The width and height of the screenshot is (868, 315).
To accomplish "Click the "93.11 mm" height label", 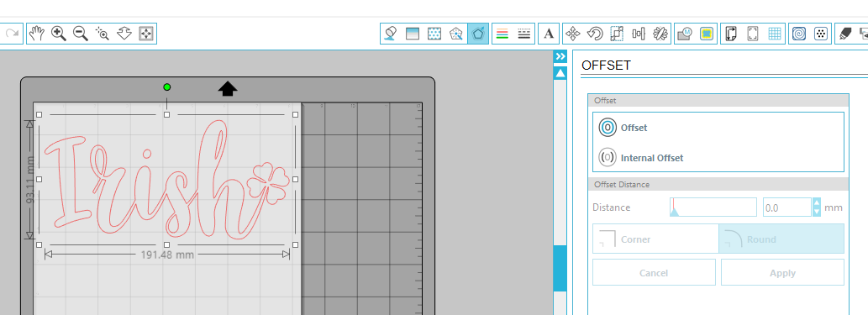I will 30,180.
